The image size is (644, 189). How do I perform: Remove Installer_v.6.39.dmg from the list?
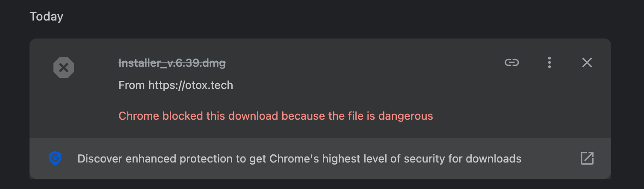click(587, 63)
